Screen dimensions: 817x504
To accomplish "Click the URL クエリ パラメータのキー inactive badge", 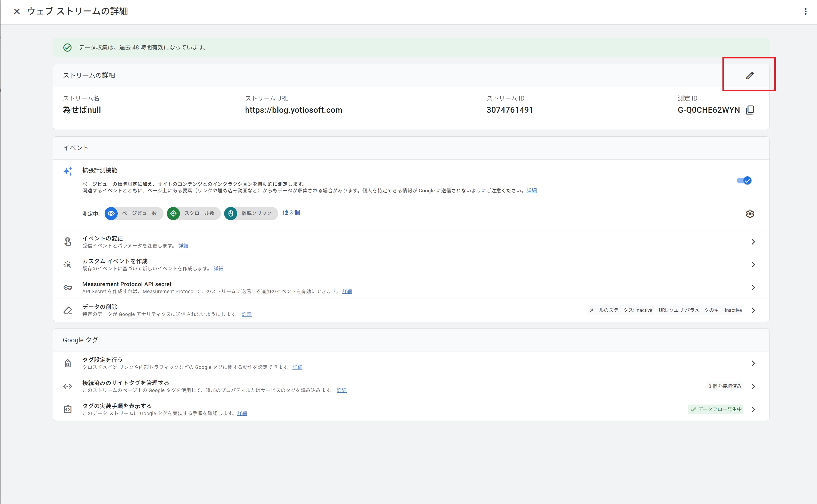I will 700,310.
